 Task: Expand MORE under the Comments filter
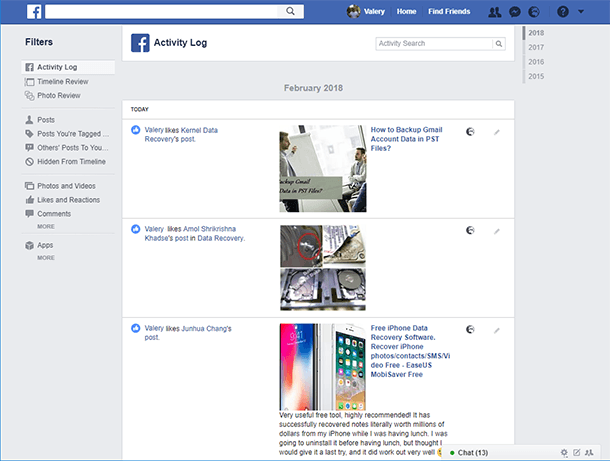point(46,226)
